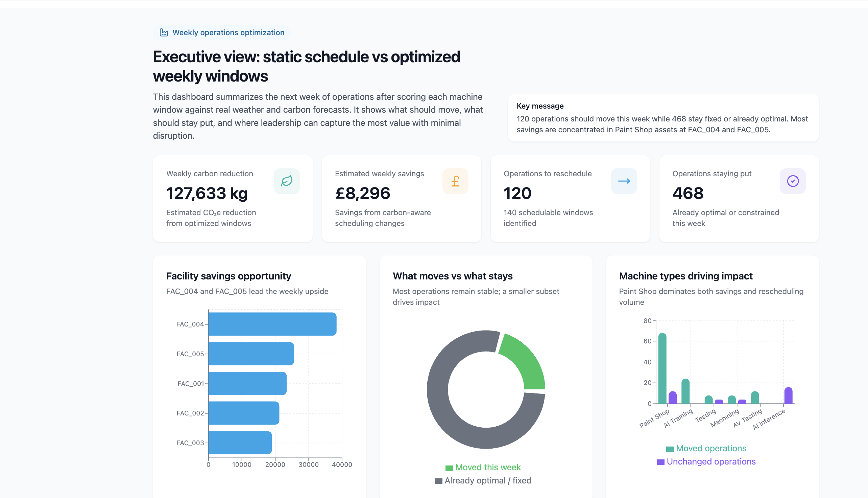Click the checkmark icon on staying put card

coord(793,181)
